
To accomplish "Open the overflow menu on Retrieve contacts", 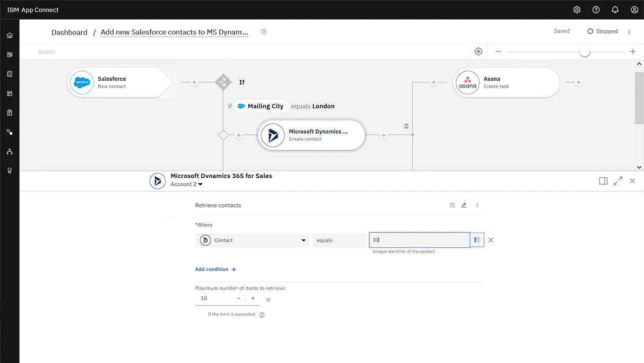I will pyautogui.click(x=477, y=205).
